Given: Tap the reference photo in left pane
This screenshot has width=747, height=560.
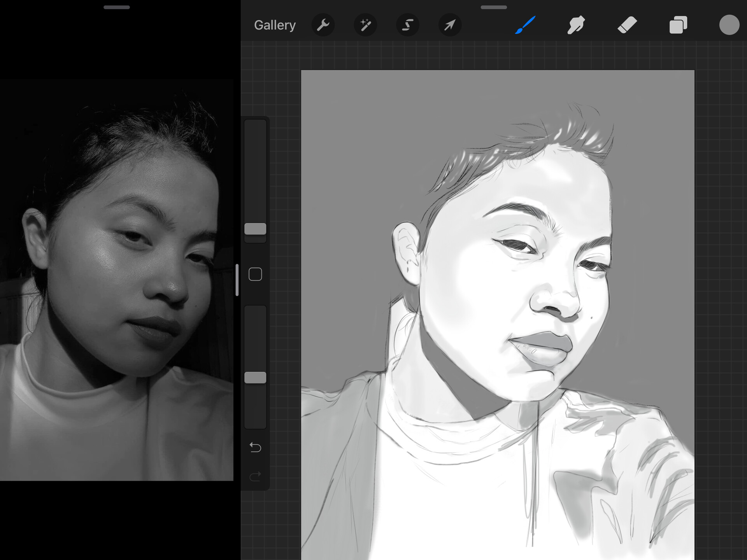Looking at the screenshot, I should tap(117, 280).
